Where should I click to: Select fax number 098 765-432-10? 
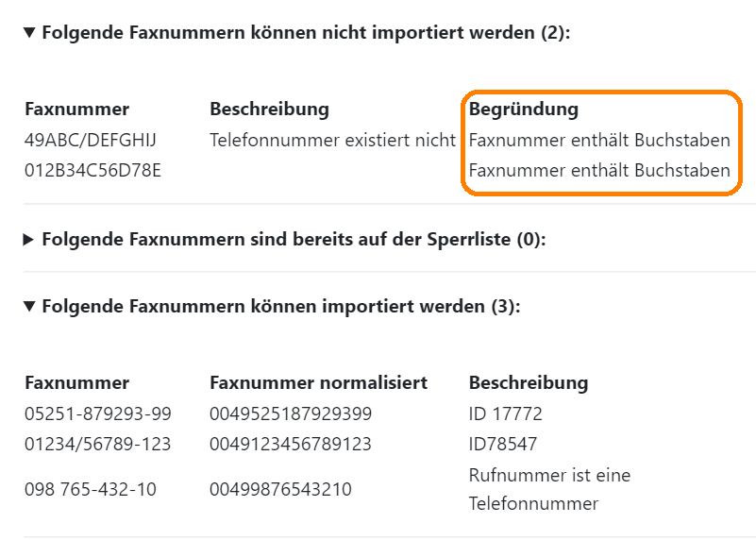(91, 489)
